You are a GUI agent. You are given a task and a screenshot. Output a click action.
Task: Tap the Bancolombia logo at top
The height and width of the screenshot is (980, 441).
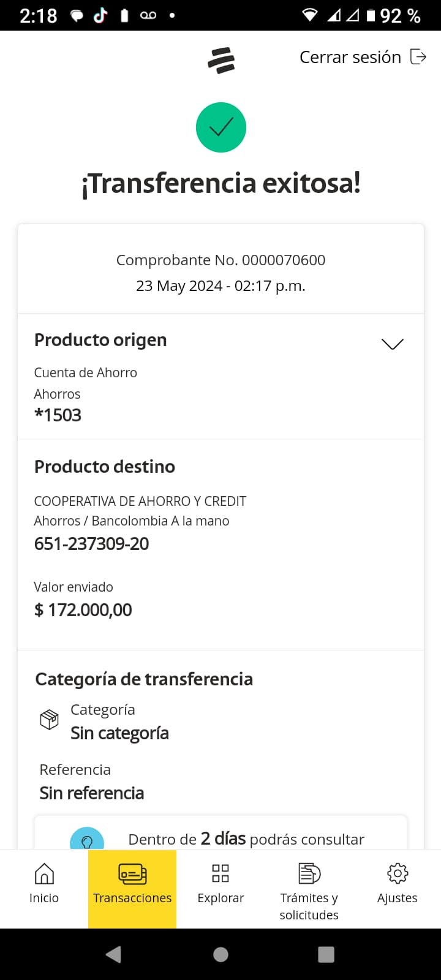(x=221, y=60)
